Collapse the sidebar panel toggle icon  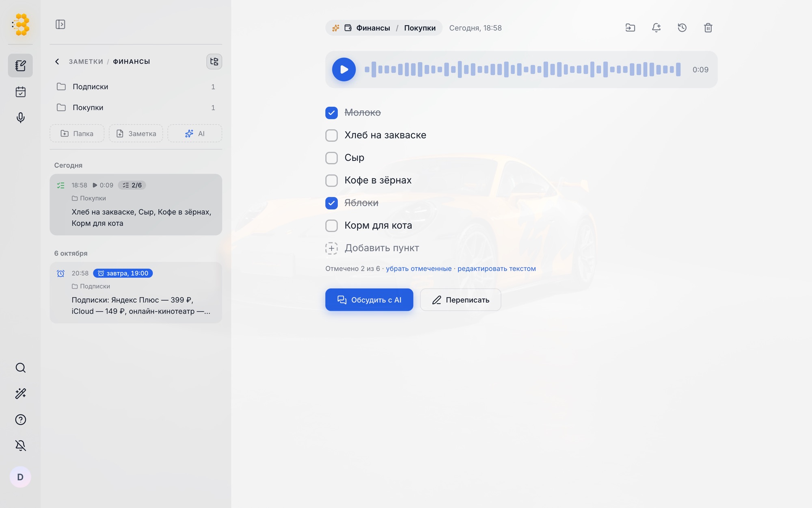click(60, 24)
